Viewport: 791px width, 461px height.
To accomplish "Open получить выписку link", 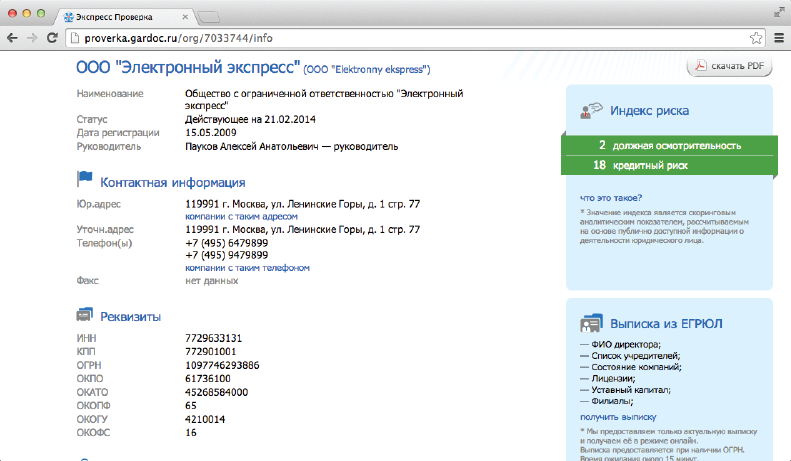I will click(618, 417).
